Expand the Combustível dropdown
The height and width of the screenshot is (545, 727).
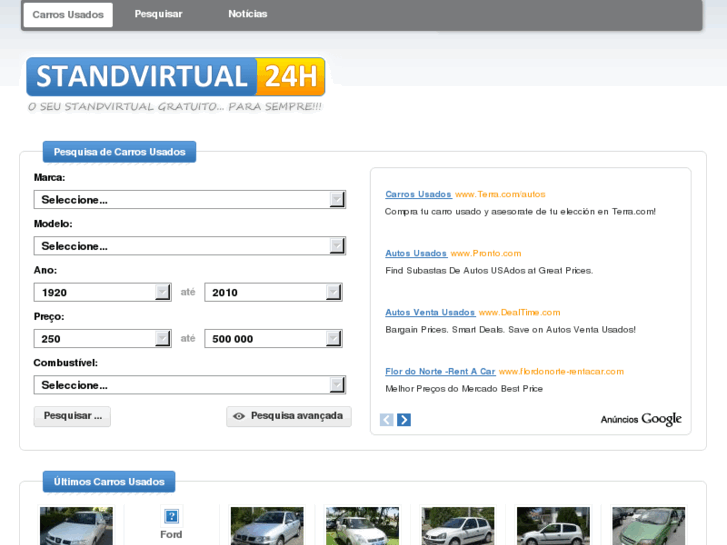point(190,385)
